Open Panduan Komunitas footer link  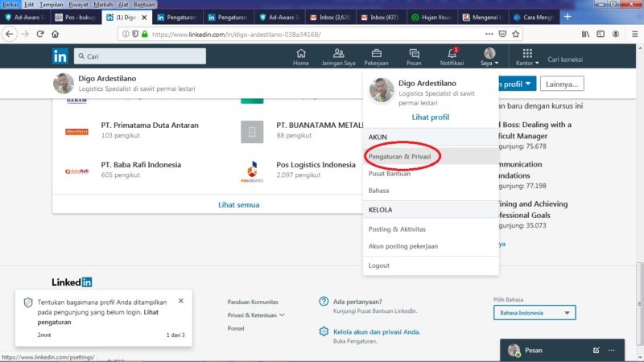pos(253,302)
